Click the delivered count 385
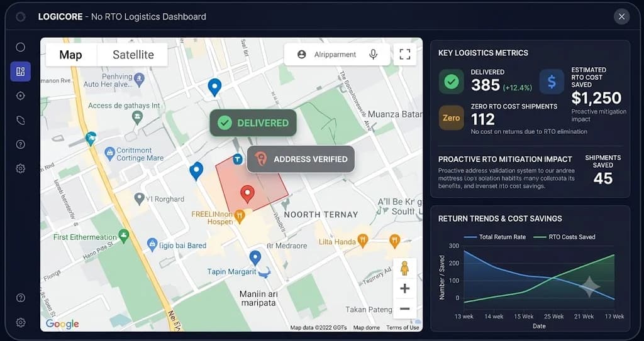Image resolution: width=644 pixels, height=341 pixels. (x=486, y=85)
